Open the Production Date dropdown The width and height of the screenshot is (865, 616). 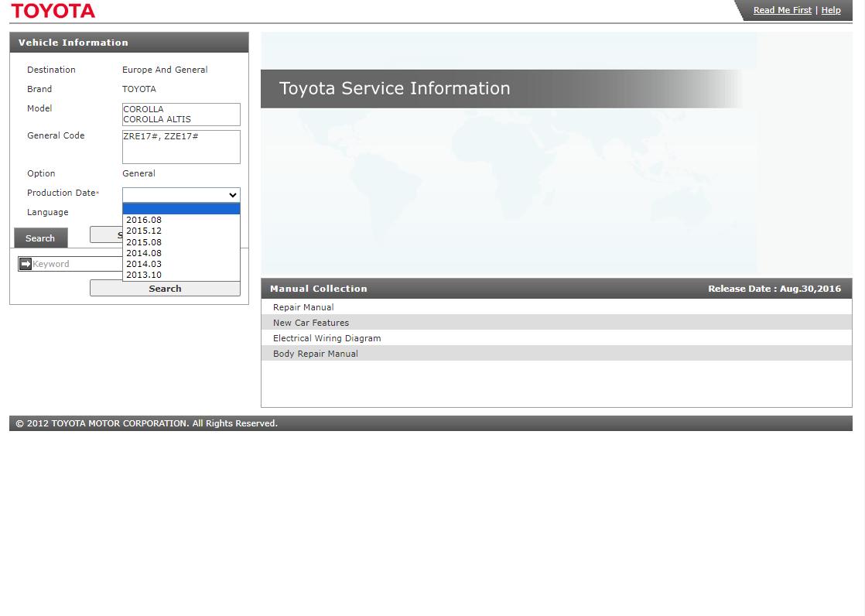181,195
